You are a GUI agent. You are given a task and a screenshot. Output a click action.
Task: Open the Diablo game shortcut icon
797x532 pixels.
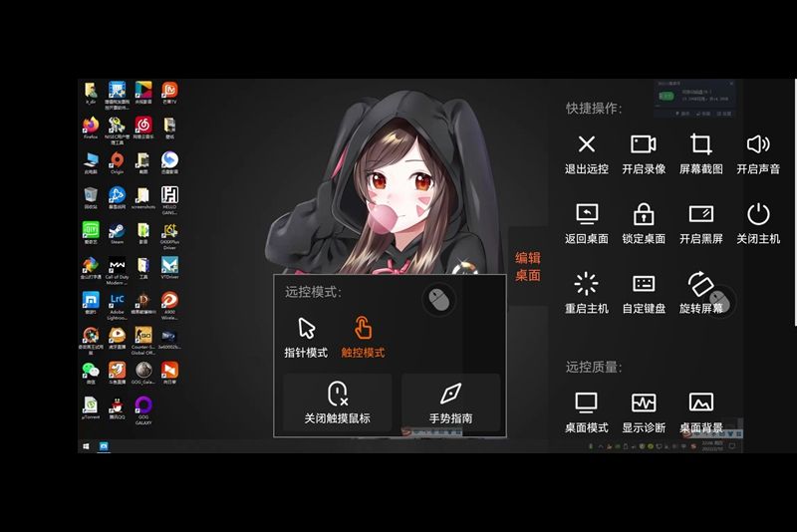tap(143, 303)
